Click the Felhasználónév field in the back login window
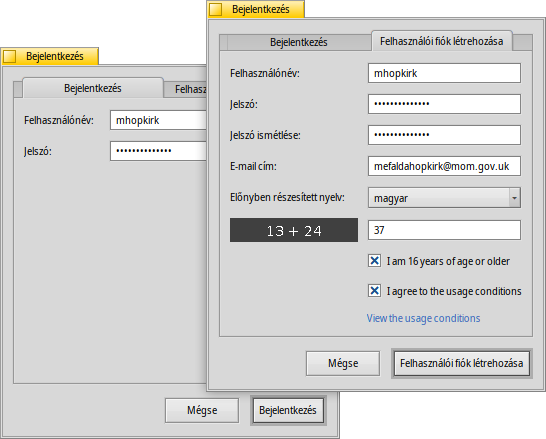This screenshot has height=439, width=546. [158, 120]
